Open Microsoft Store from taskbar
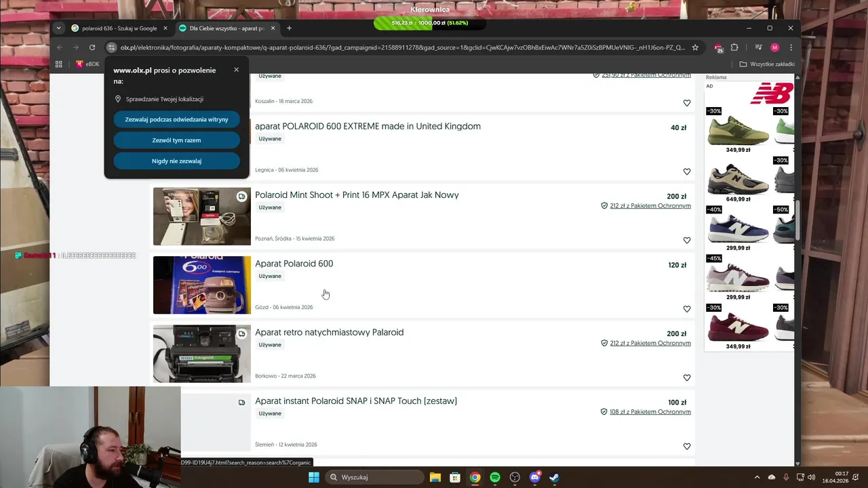 click(x=455, y=477)
